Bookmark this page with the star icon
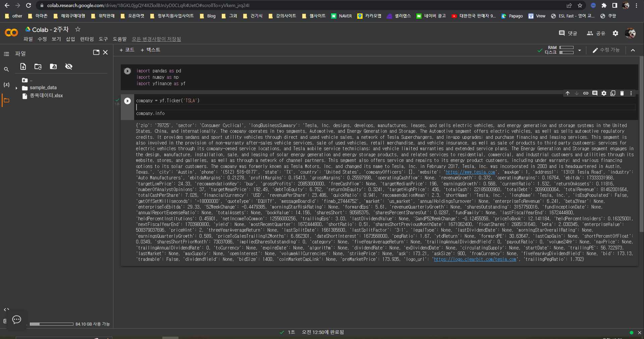 [580, 5]
